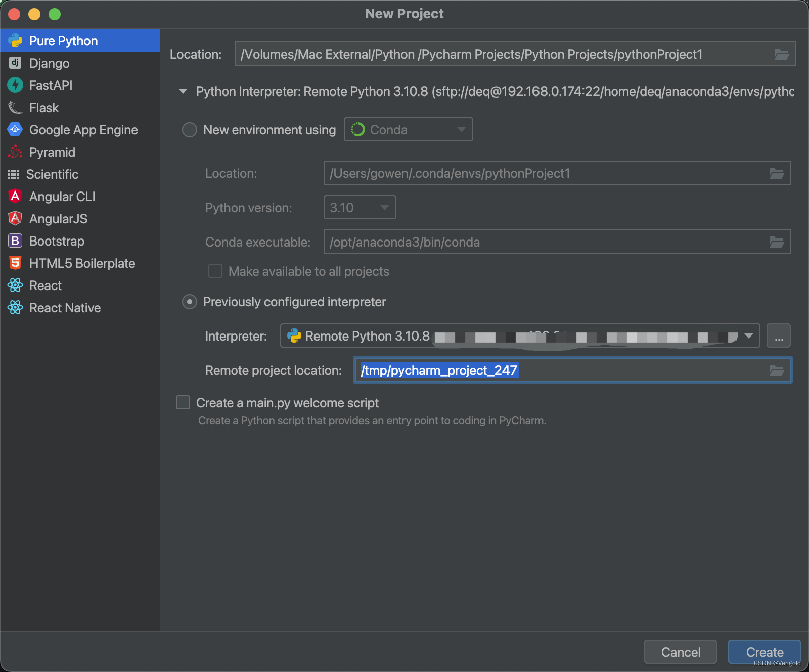
Task: Select Scientific project type
Action: pos(80,174)
